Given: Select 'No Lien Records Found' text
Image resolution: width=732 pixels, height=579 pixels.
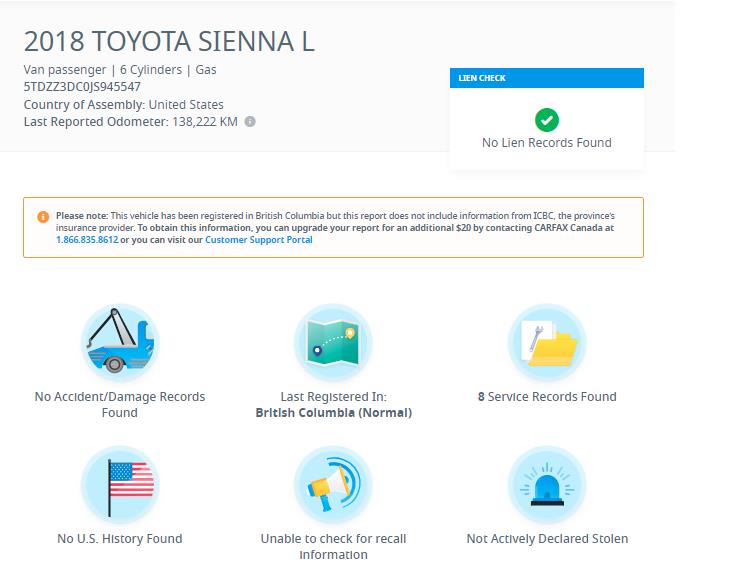Looking at the screenshot, I should point(547,142).
